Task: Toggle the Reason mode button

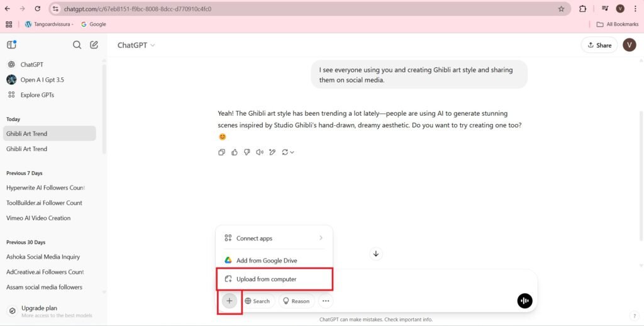Action: pyautogui.click(x=297, y=301)
